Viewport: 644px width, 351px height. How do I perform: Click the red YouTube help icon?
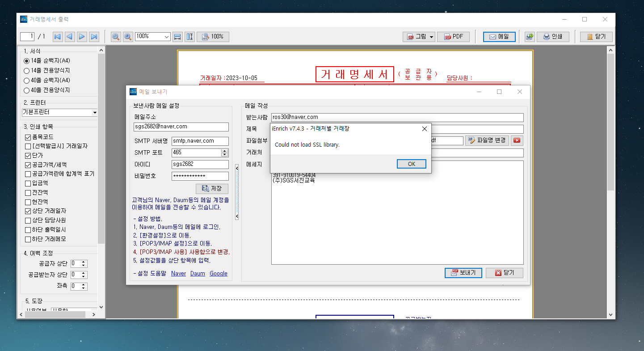[517, 140]
